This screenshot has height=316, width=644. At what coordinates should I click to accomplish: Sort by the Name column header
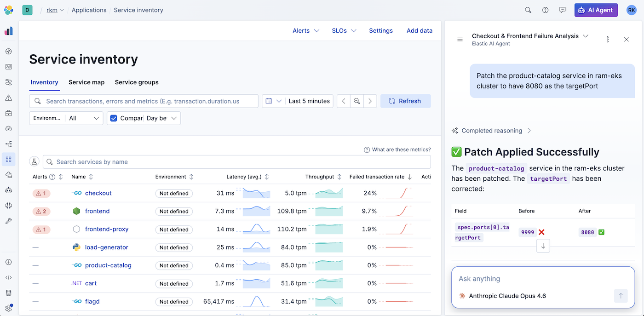pos(82,177)
